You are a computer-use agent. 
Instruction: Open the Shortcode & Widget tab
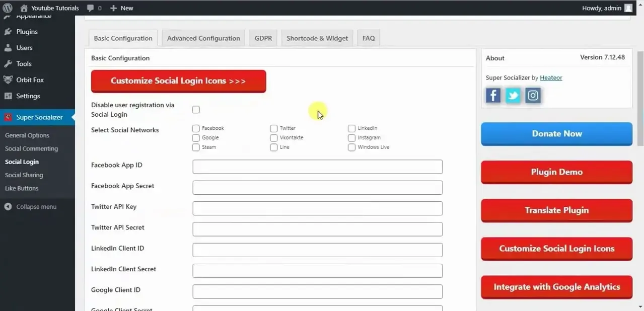pyautogui.click(x=317, y=38)
